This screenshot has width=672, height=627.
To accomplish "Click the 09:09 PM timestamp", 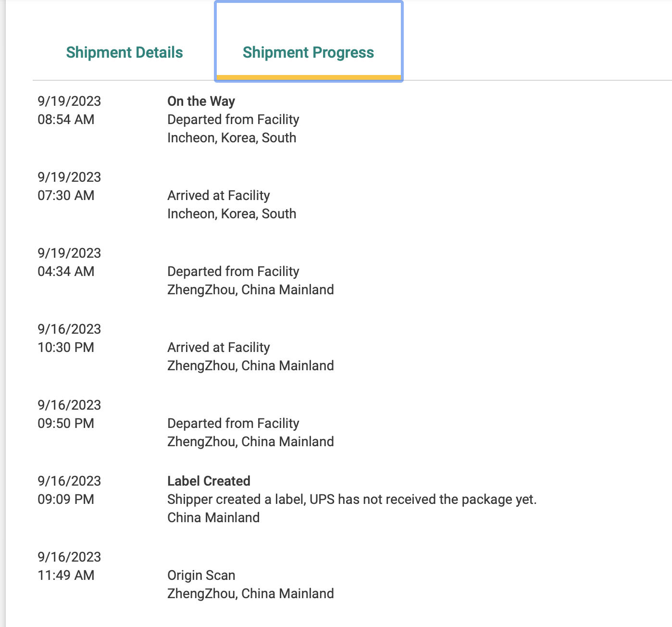I will click(x=66, y=500).
